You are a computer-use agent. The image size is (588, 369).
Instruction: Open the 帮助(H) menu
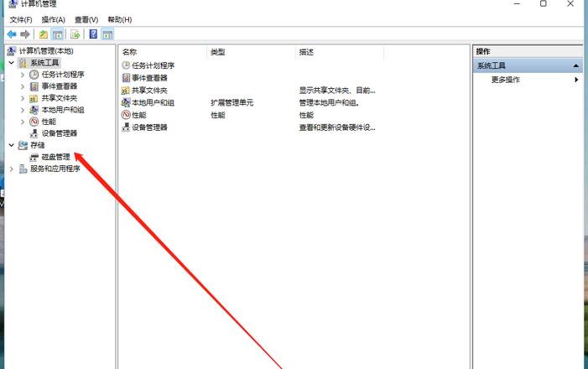[x=120, y=19]
